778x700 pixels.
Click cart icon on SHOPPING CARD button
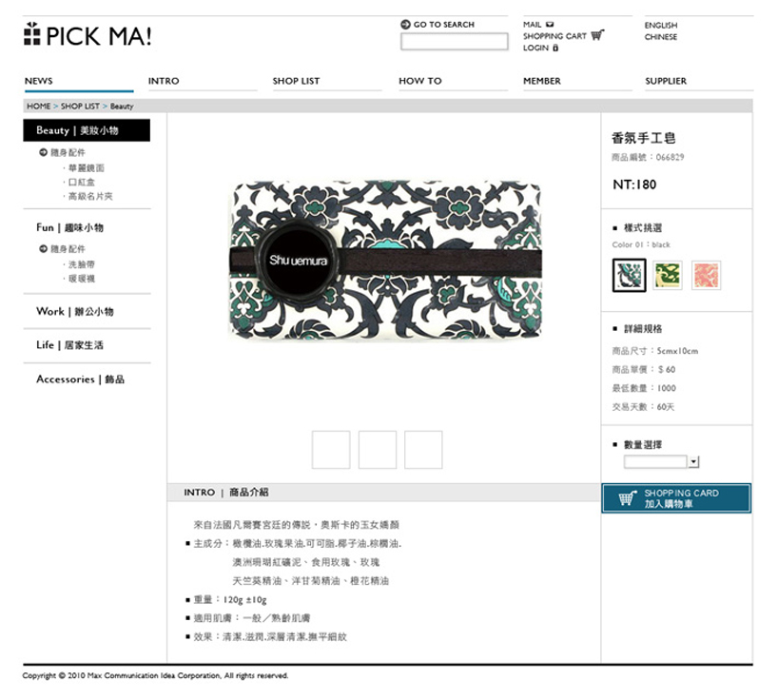point(628,498)
